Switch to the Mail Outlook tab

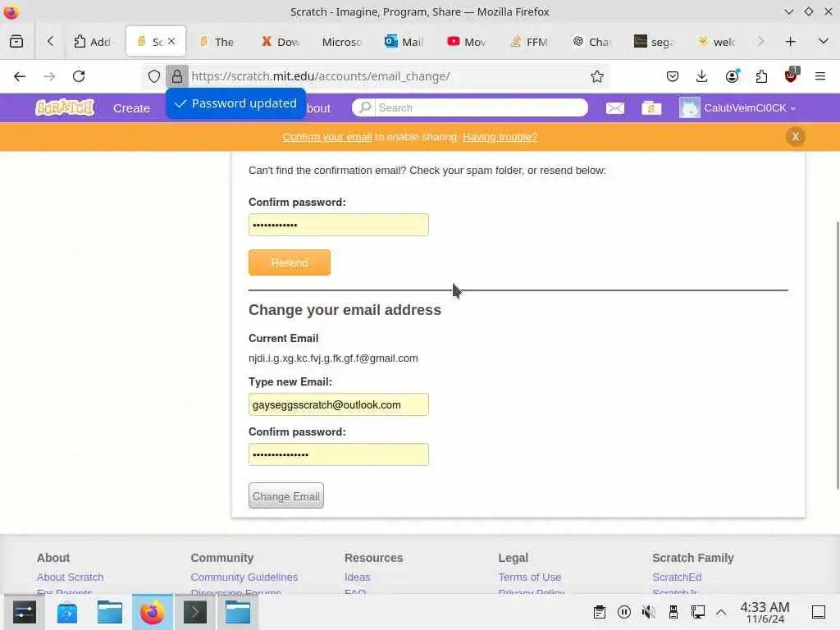[x=404, y=42]
